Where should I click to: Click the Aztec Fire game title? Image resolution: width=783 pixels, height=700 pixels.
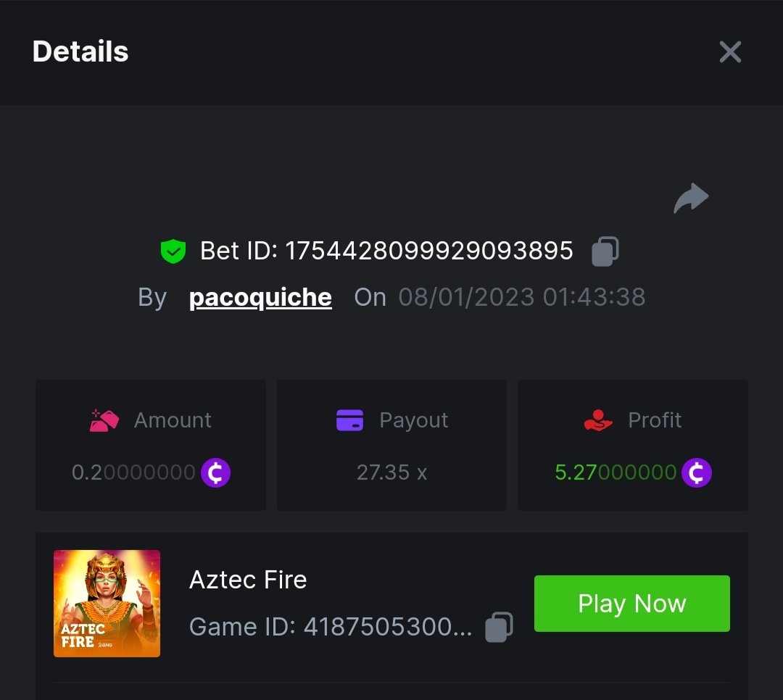248,580
